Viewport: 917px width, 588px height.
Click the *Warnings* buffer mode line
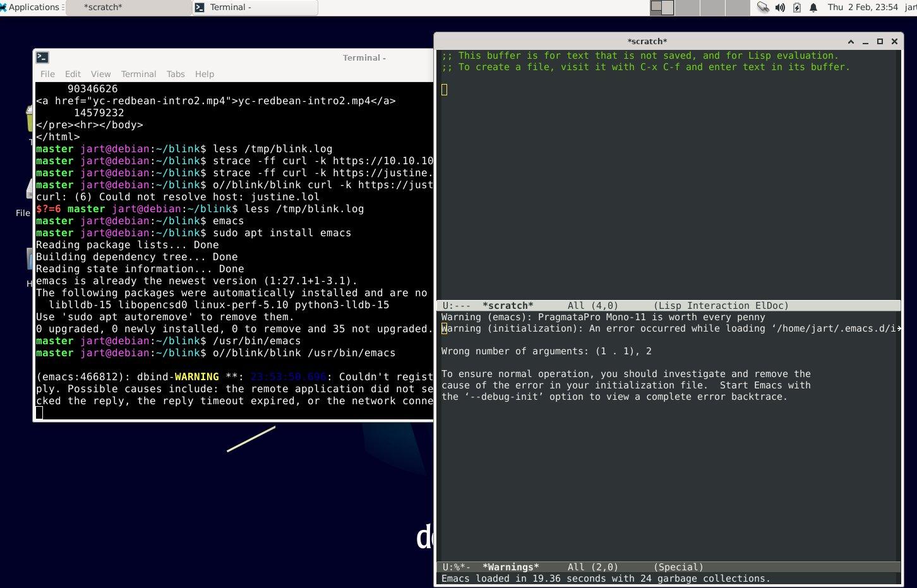click(668, 567)
